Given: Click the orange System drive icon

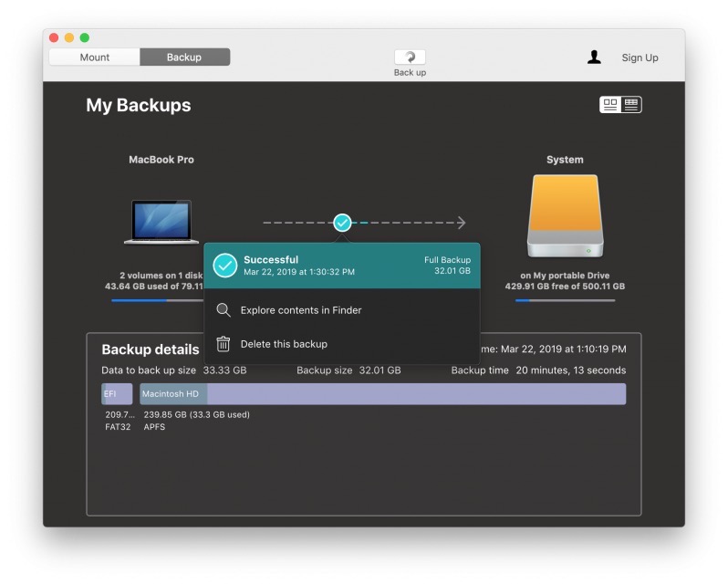Looking at the screenshot, I should (x=565, y=216).
